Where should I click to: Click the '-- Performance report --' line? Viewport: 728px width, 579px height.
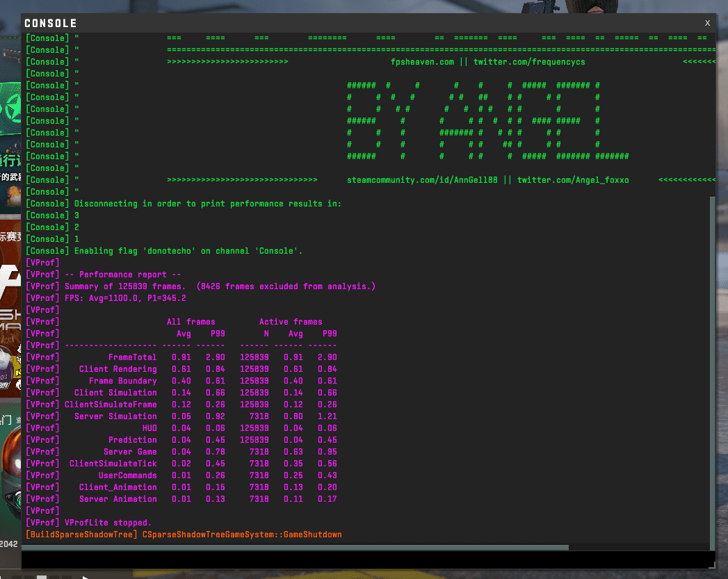tap(123, 275)
